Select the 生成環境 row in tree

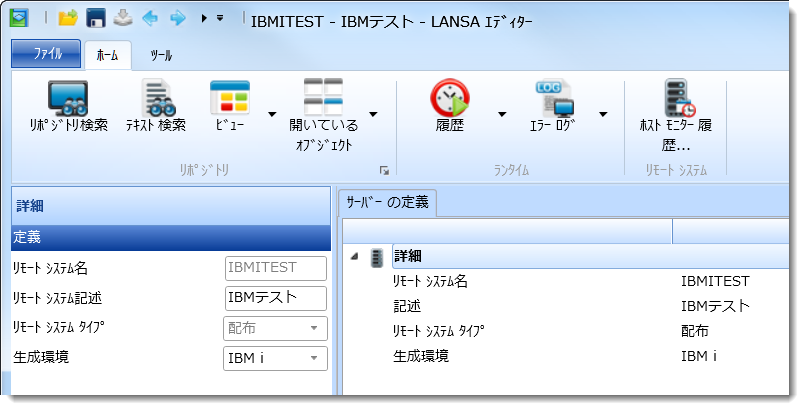click(566, 356)
